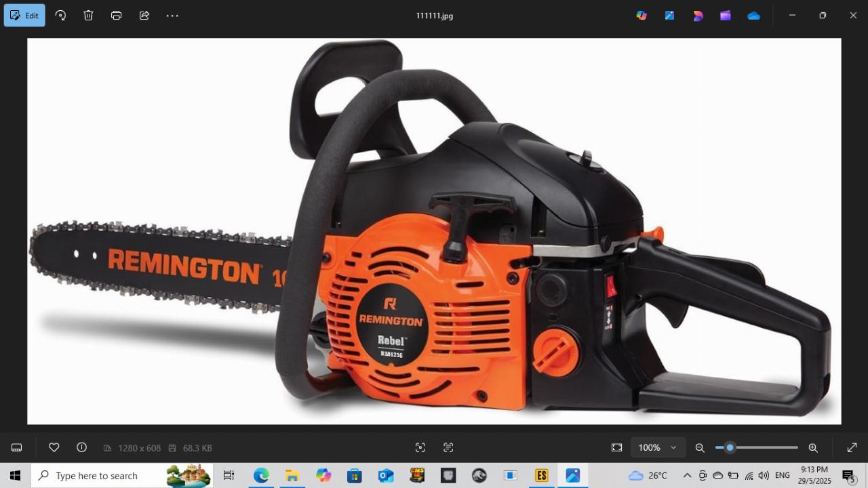This screenshot has width=868, height=488.
Task: Open File Explorer from the taskbar
Action: 292,476
